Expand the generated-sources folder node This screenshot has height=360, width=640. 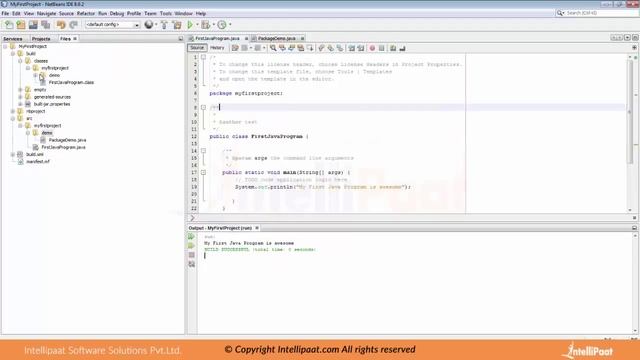20,97
